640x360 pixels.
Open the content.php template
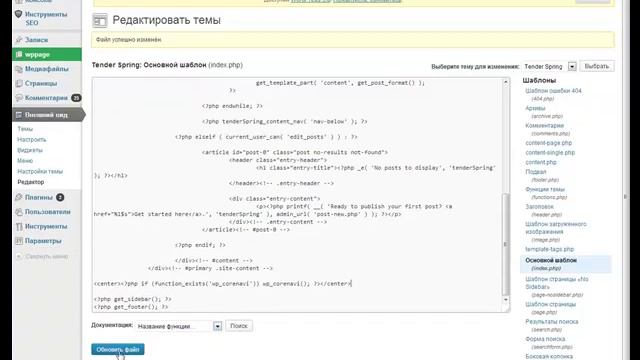tap(541, 162)
